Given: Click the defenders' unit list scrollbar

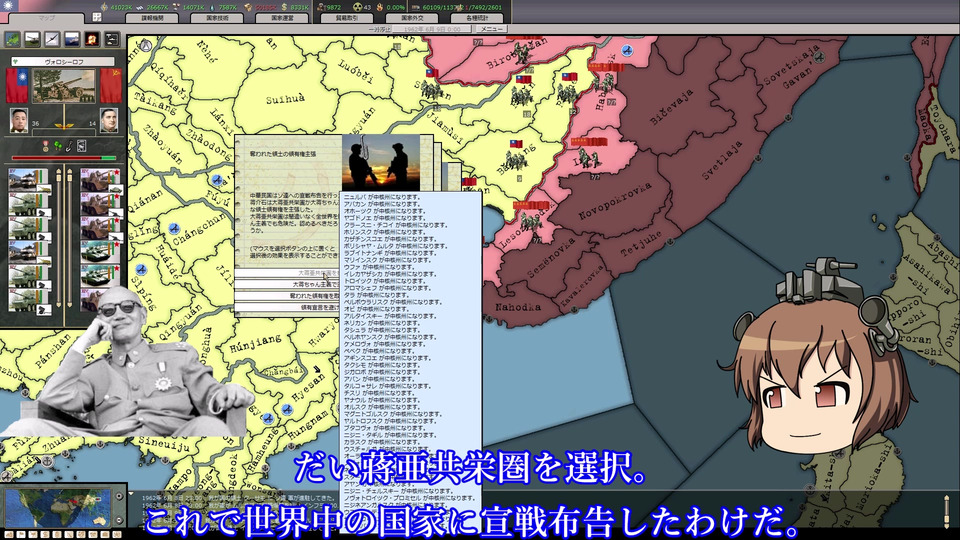Looking at the screenshot, I should [69, 238].
